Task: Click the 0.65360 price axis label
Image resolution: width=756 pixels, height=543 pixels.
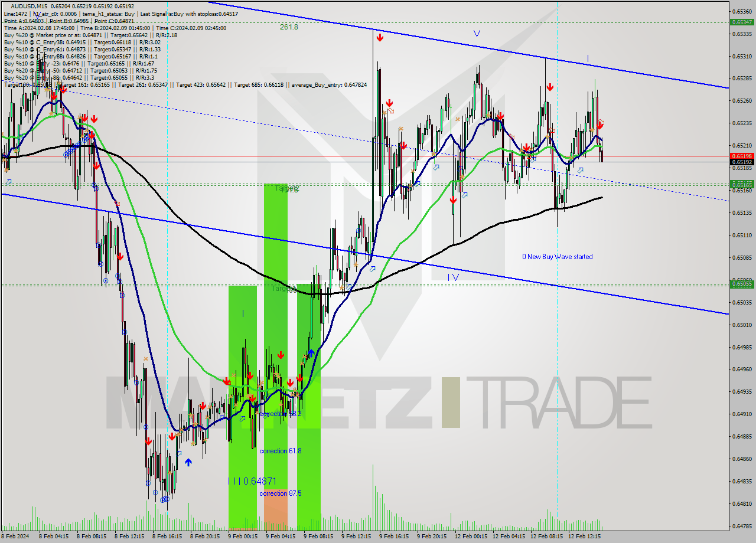Action: [x=742, y=11]
